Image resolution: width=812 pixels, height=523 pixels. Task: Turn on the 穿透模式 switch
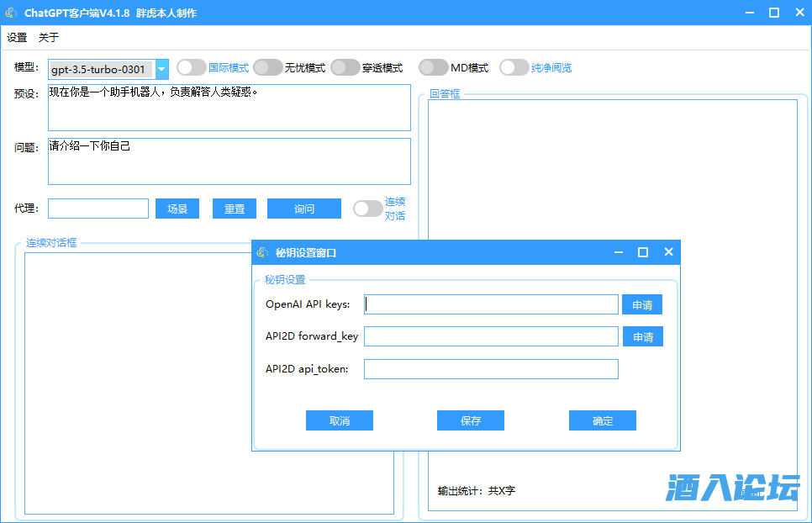point(345,67)
